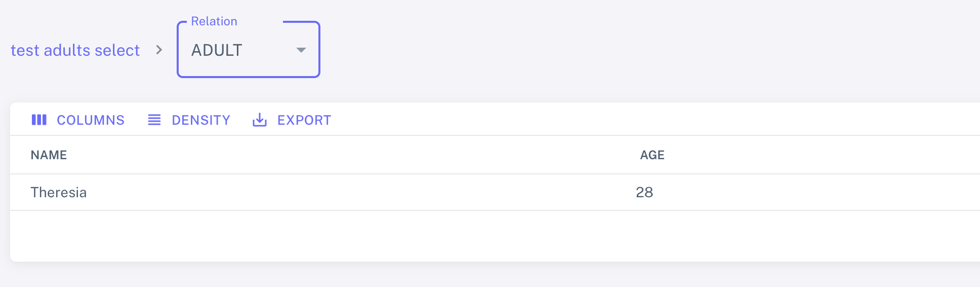Click the Relation field label
Image resolution: width=980 pixels, height=287 pixels.
click(x=214, y=21)
